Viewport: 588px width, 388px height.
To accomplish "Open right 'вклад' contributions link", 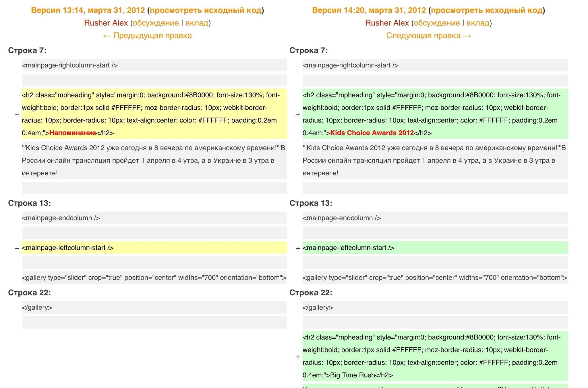I will [478, 23].
